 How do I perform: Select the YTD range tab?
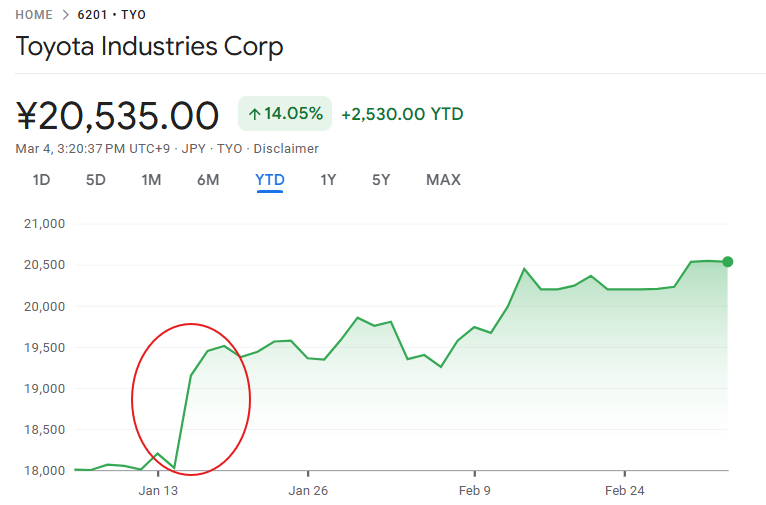pos(270,180)
